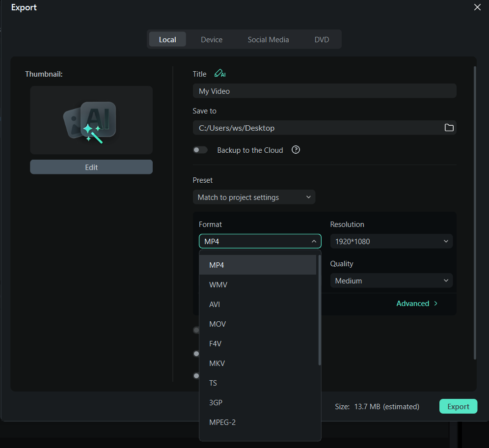Pick F4V from the format list
This screenshot has width=489, height=448.
258,343
